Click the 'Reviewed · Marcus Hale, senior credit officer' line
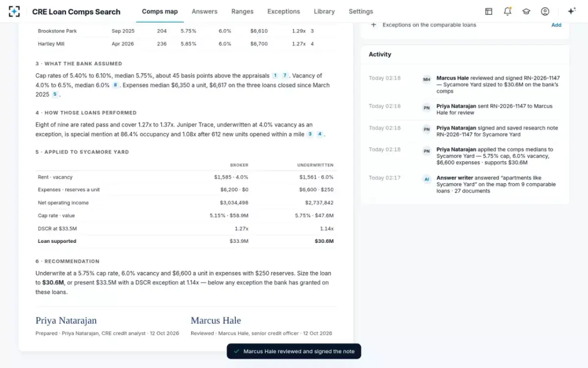The height and width of the screenshot is (368, 588). [261, 334]
